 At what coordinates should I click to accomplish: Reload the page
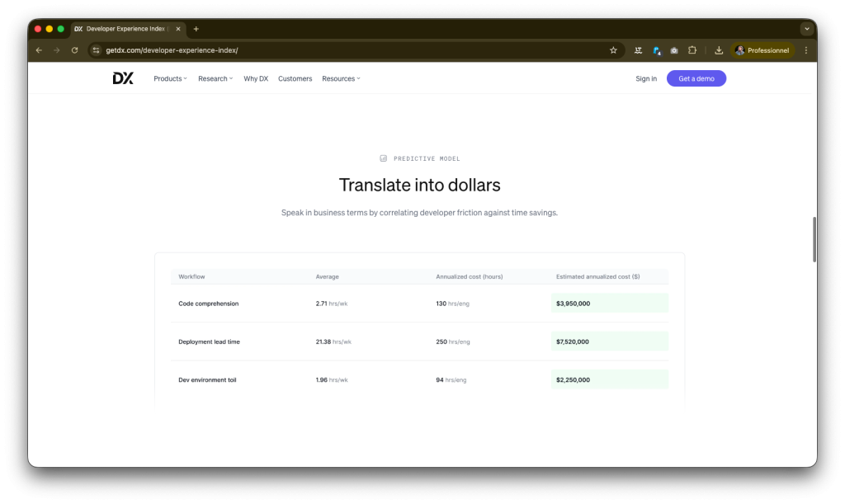click(x=74, y=50)
